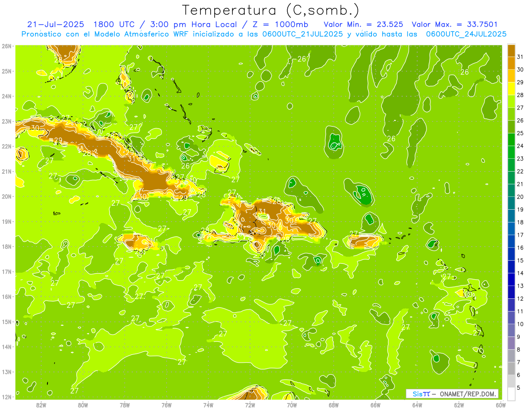Screen dimensions: 532x411
Task: Select the purple color-scale segment between 9 and 10
Action: [511, 330]
